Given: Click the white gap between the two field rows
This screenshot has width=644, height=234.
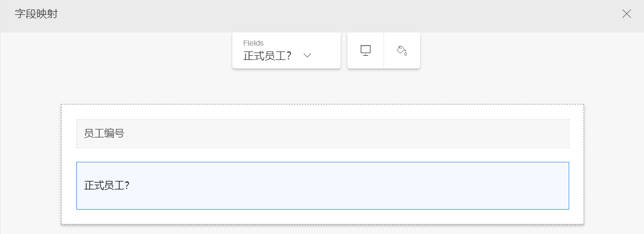Looking at the screenshot, I should [323, 155].
